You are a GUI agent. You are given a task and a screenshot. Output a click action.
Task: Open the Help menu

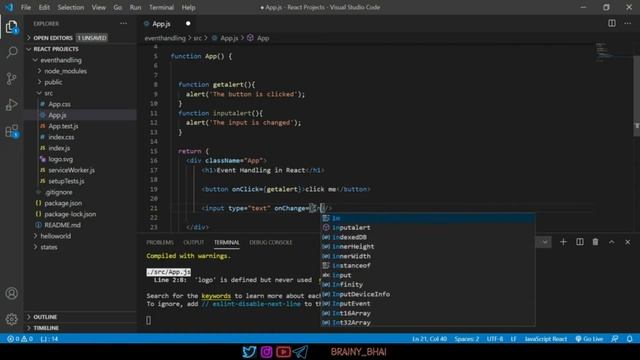click(188, 7)
